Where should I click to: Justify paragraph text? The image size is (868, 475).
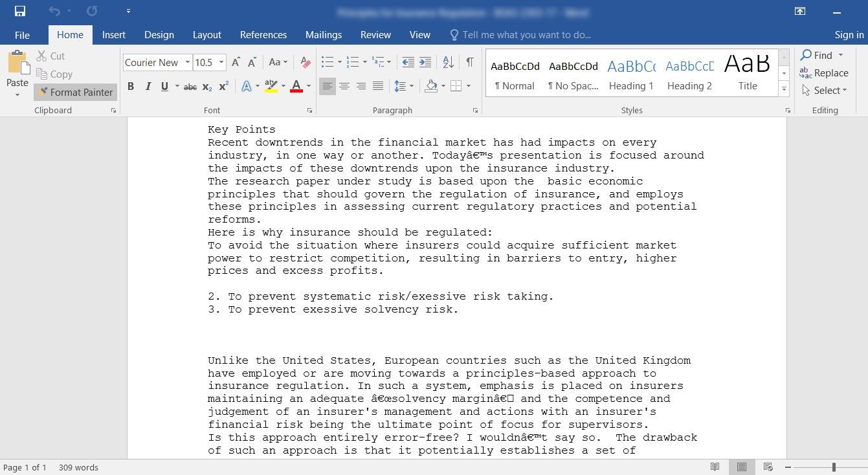[378, 86]
